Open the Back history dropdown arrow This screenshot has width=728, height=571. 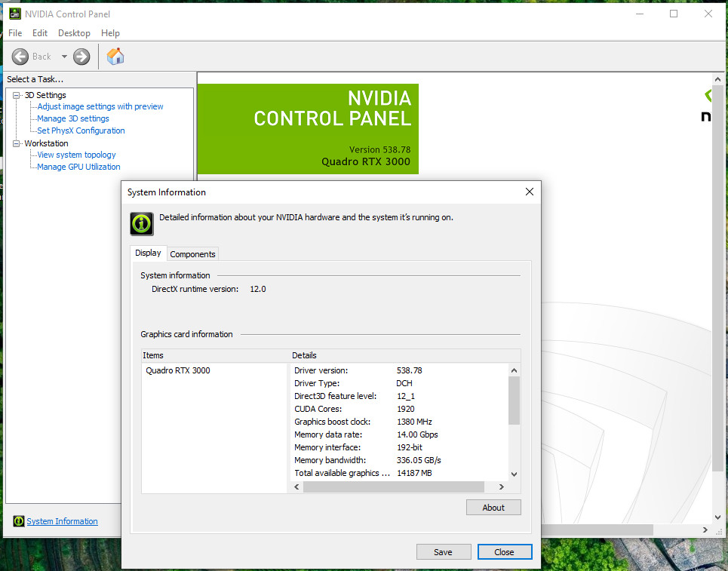coord(64,57)
